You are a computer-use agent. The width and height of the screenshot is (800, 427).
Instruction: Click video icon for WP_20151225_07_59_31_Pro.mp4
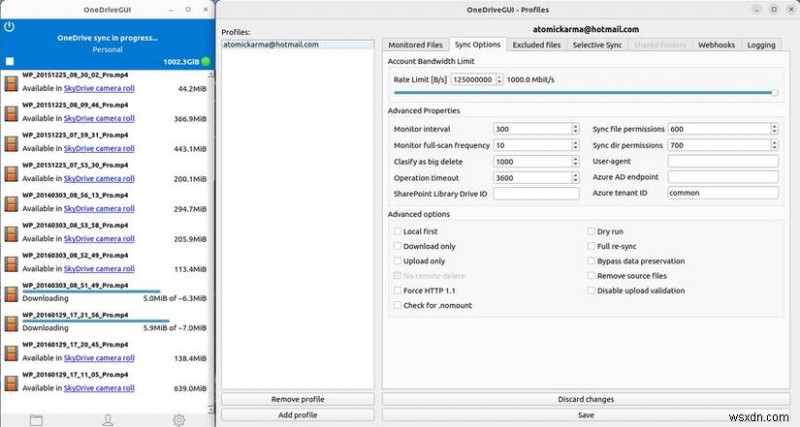[11, 143]
